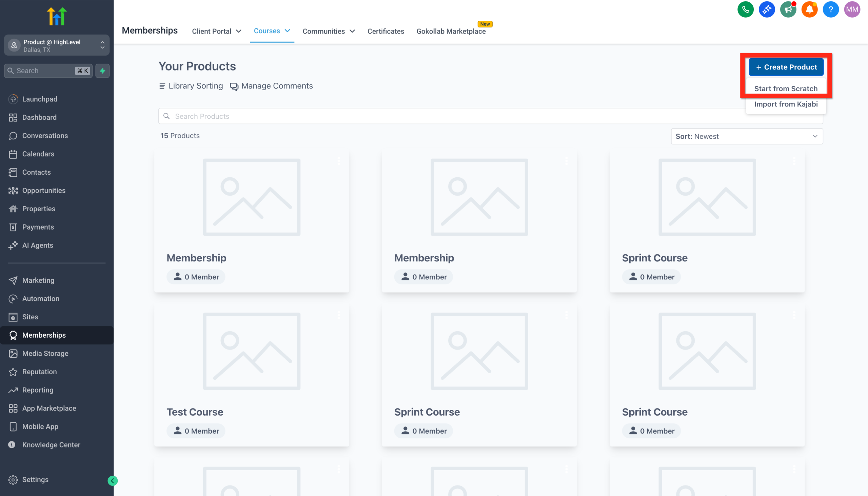The height and width of the screenshot is (496, 868).
Task: Click the green lightning bolt quick actions icon
Action: [x=102, y=71]
